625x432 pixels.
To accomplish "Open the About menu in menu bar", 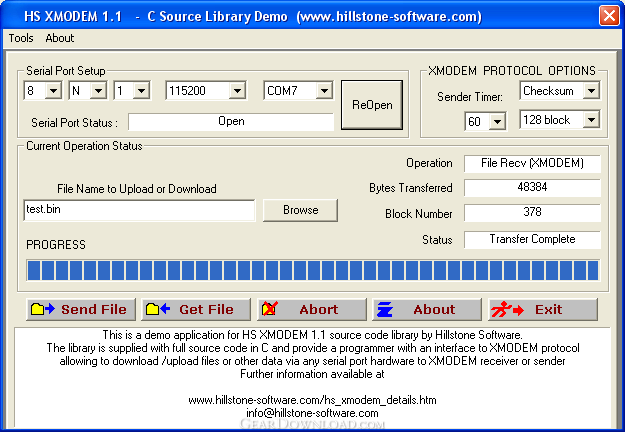I will click(60, 38).
